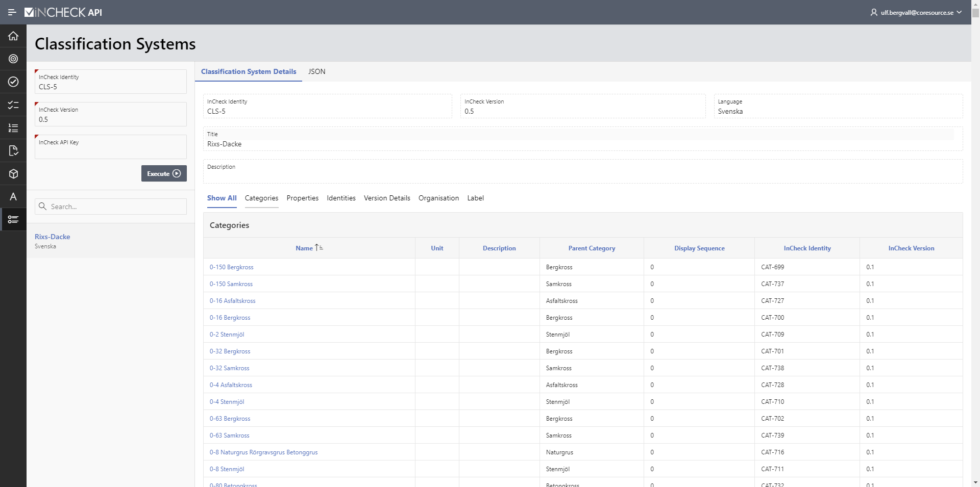Viewport: 980px width, 487px height.
Task: Focus the InCheck API Key field
Action: pyautogui.click(x=110, y=150)
